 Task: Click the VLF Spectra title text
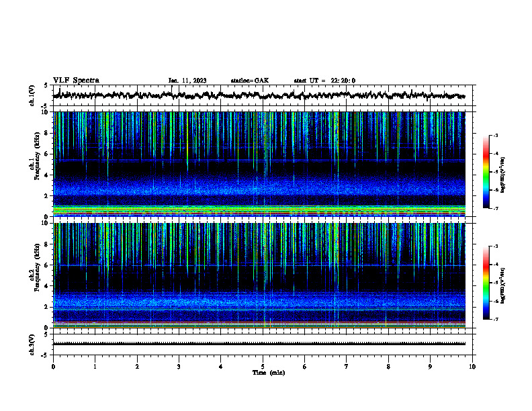click(76, 81)
